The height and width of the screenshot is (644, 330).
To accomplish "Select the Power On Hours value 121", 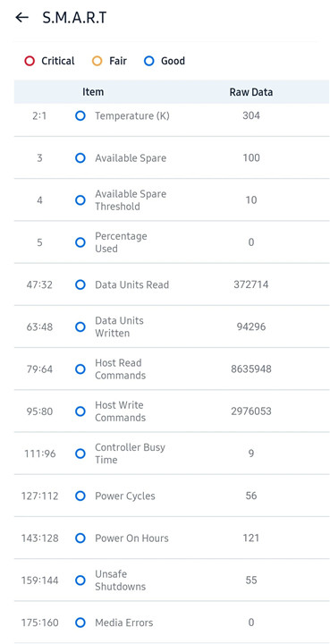I will click(250, 538).
